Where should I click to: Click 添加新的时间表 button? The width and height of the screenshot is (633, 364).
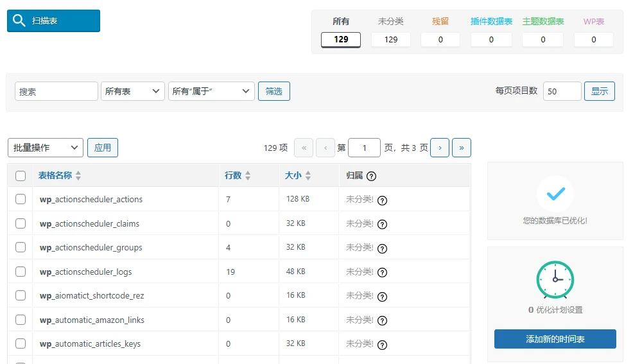click(555, 339)
